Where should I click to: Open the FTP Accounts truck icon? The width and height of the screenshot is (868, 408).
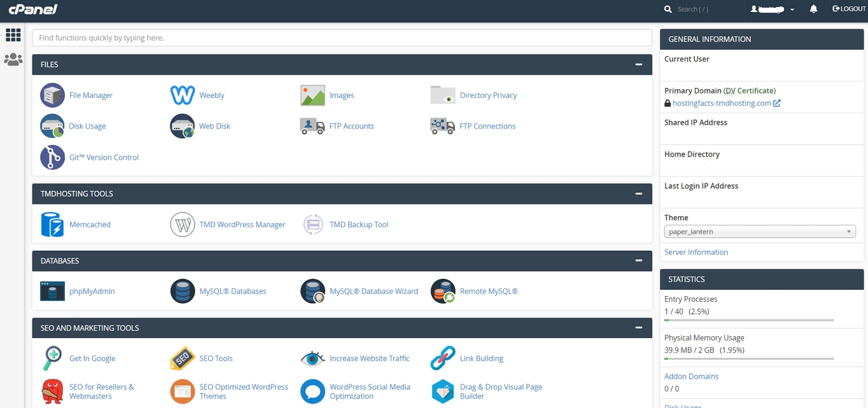(x=312, y=126)
